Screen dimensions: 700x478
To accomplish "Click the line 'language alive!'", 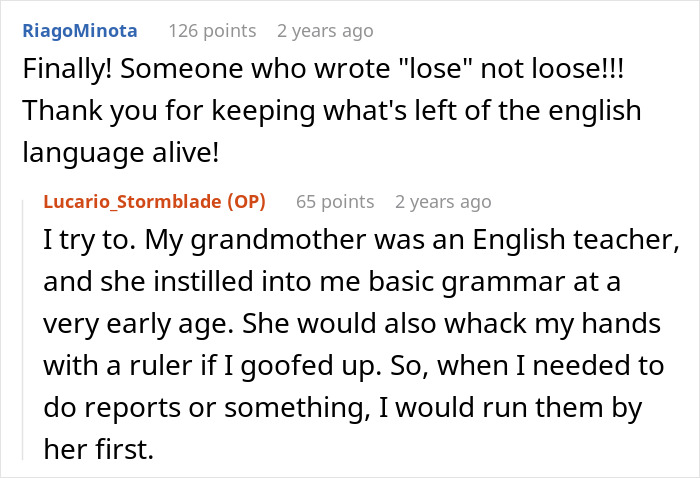I will pos(121,152).
